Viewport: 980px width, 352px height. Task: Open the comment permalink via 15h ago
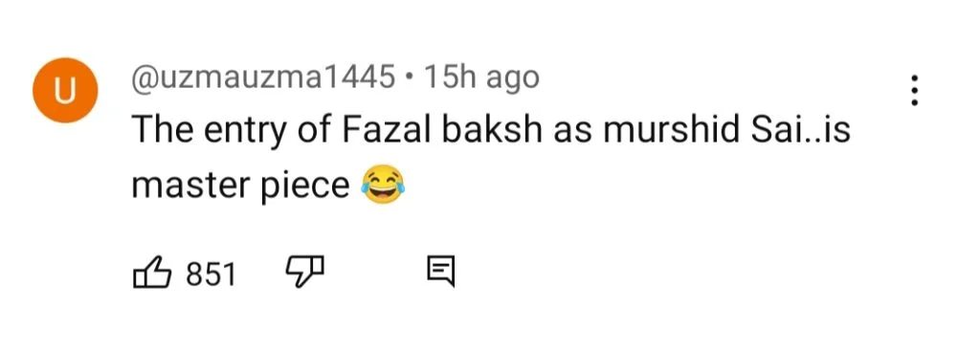coord(480,78)
